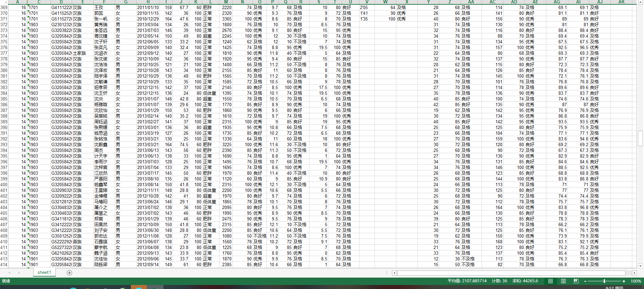Select the cell with value 67.7
644x289 pixels.
181,7
